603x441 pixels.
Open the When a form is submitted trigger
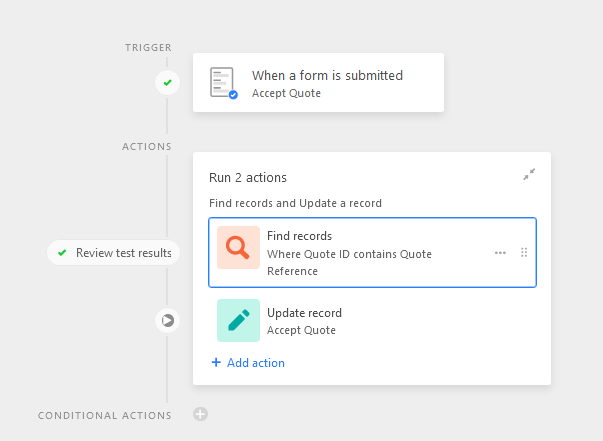coord(318,83)
